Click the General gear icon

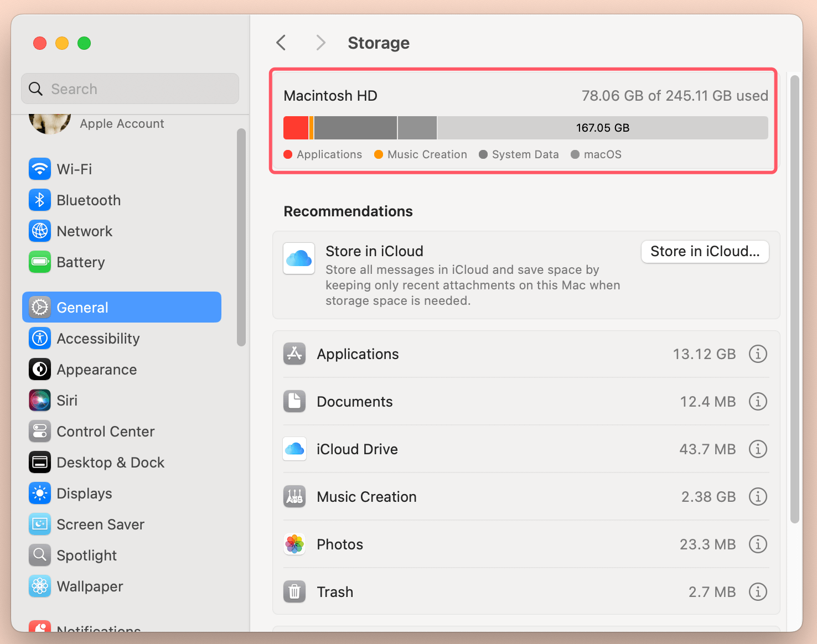(40, 308)
